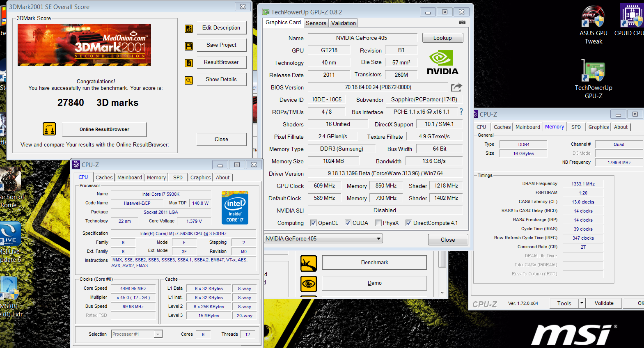The image size is (644, 348).
Task: Open Mainboard tab in front CPU-Z window
Action: point(129,177)
